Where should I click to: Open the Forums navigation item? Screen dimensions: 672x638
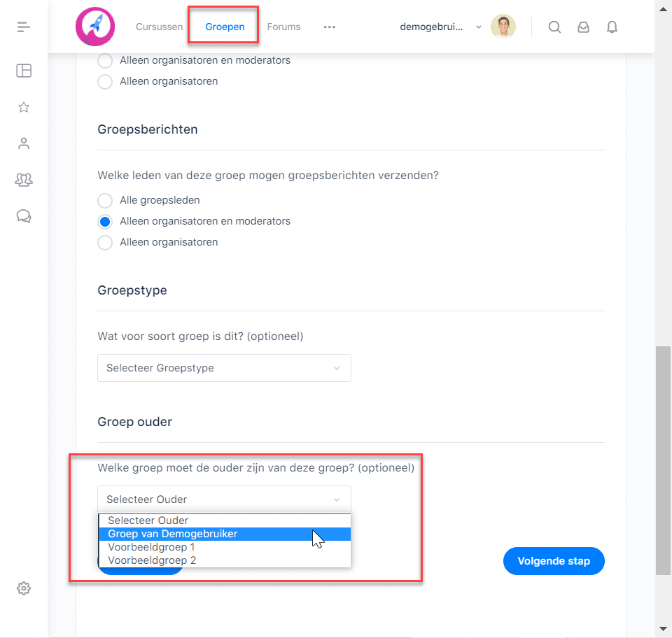pos(283,27)
